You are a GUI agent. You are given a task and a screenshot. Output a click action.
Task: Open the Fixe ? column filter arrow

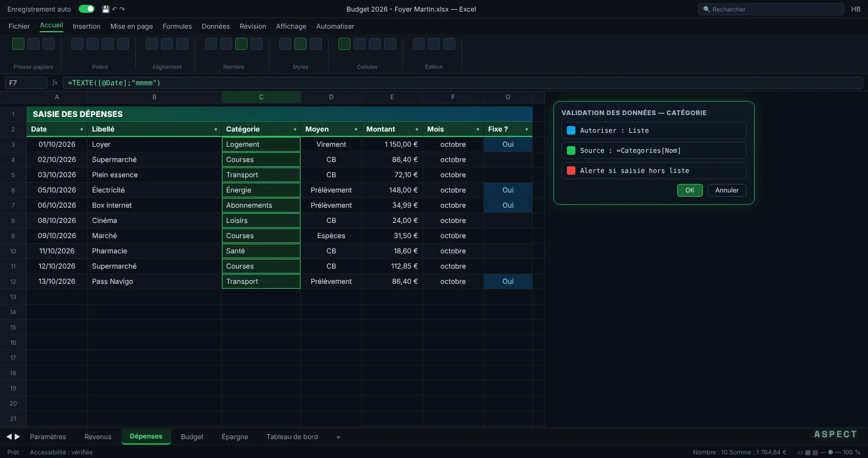pos(527,130)
